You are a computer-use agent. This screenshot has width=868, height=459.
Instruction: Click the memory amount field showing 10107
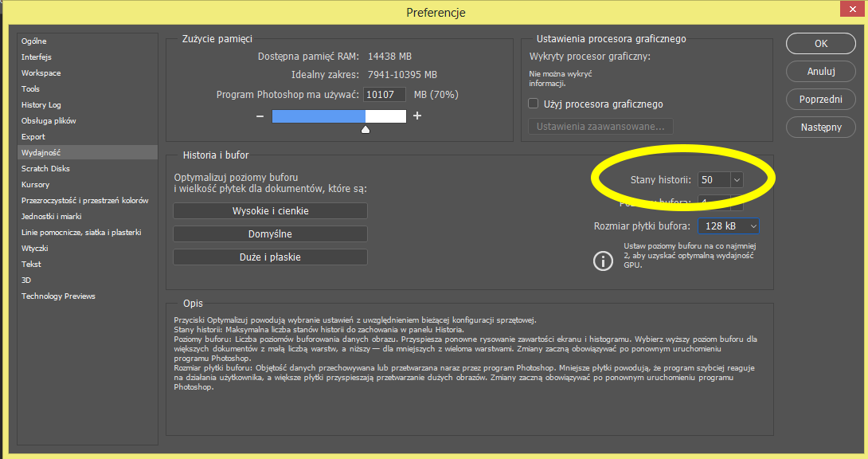(x=384, y=95)
